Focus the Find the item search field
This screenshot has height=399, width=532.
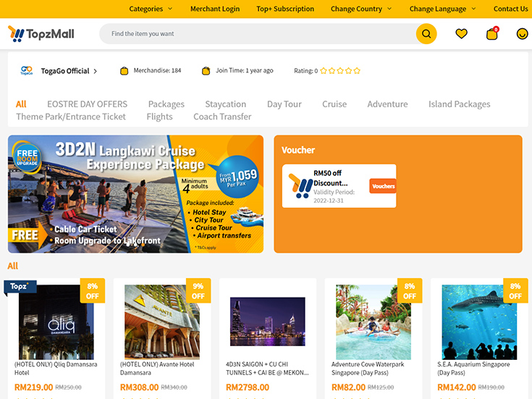[258, 33]
